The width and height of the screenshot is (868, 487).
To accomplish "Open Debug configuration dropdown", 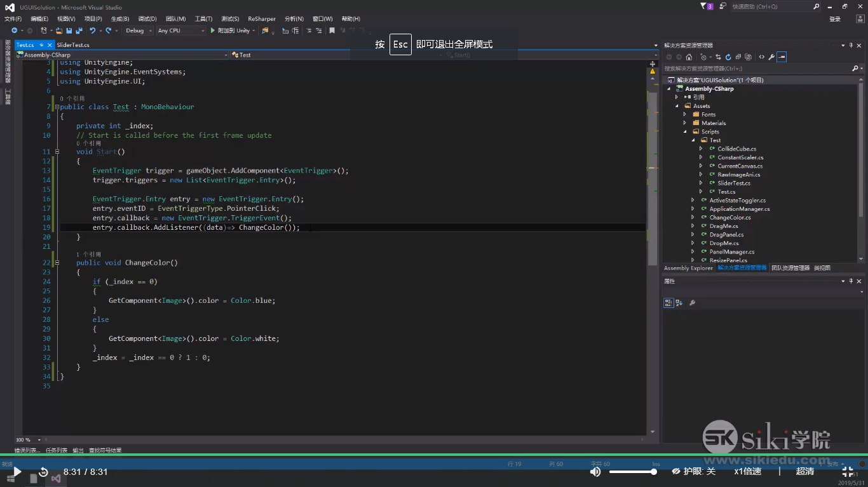I will [139, 30].
